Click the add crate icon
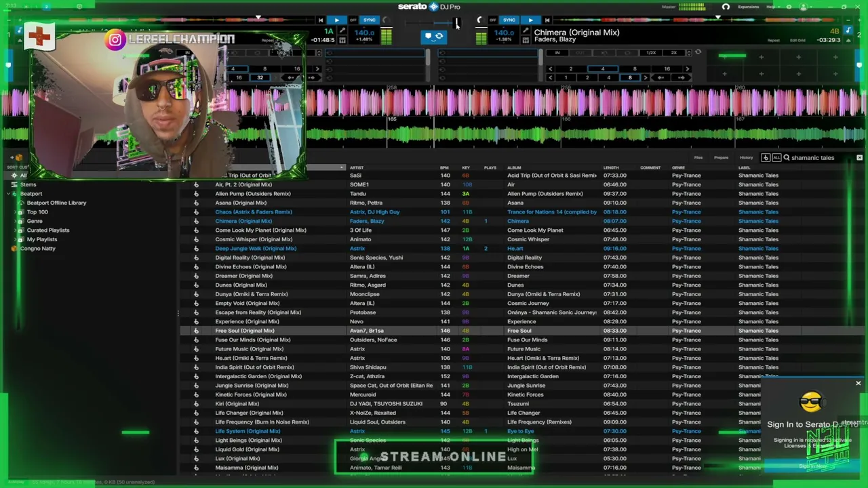868x488 pixels. pos(18,158)
